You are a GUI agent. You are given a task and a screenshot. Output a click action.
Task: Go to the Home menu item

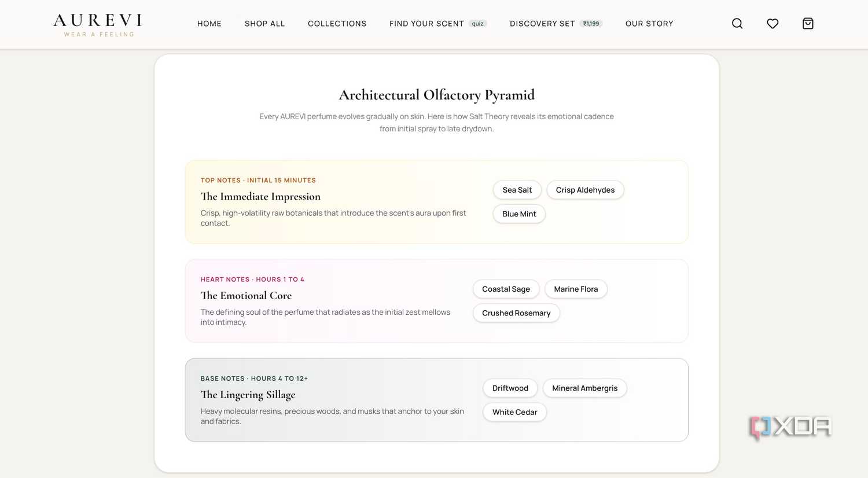click(209, 24)
